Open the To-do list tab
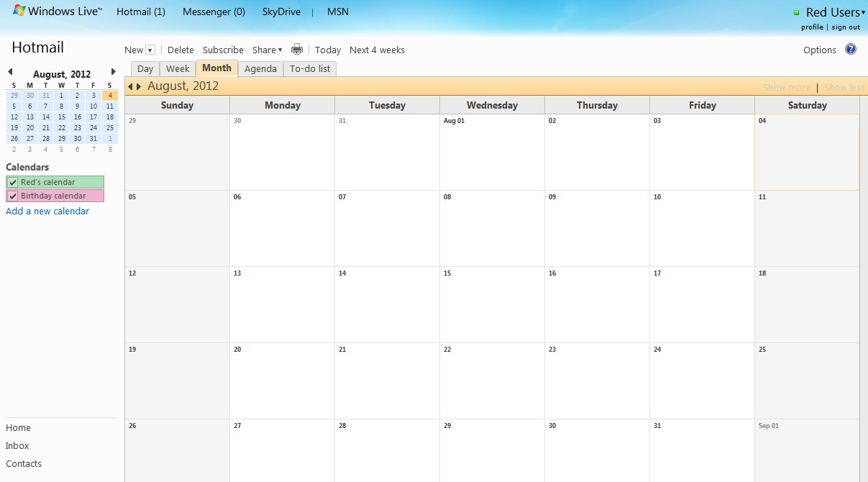This screenshot has width=868, height=482. click(x=310, y=69)
